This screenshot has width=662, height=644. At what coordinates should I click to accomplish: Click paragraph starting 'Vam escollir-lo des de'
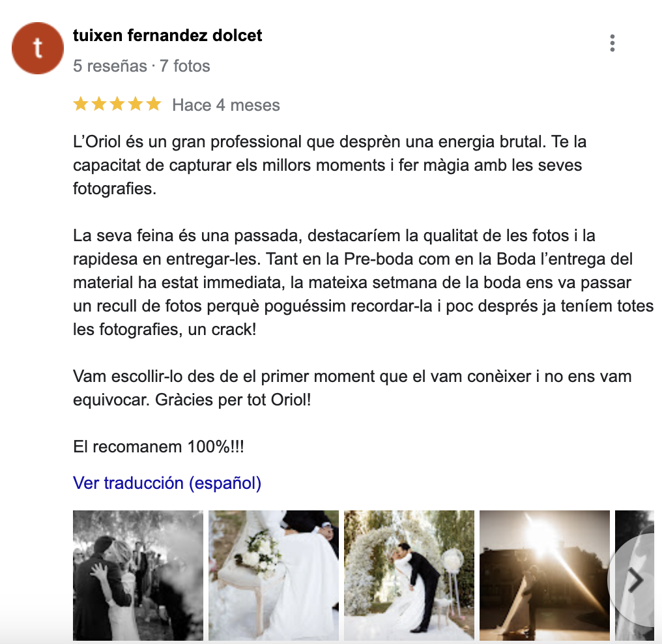tap(352, 388)
